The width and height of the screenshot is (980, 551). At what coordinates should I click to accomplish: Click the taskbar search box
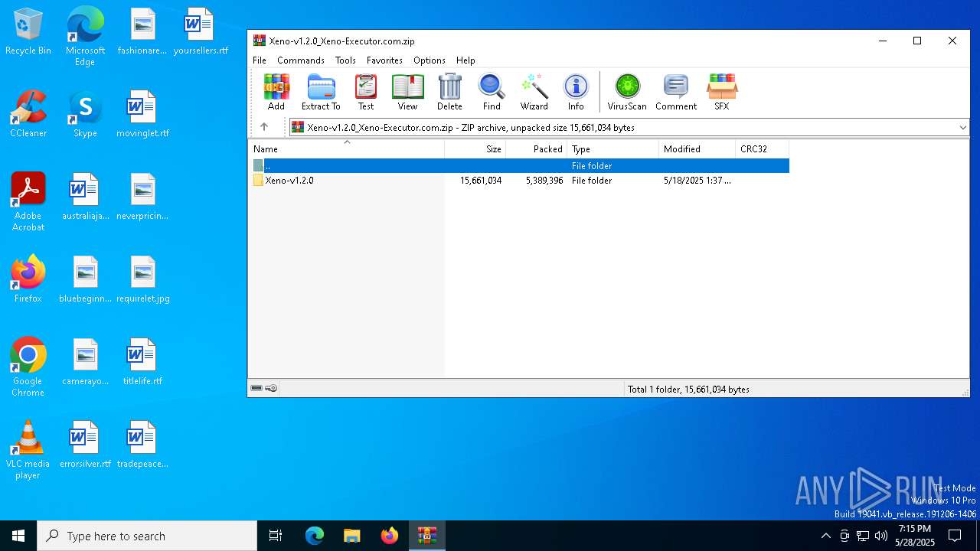click(147, 536)
